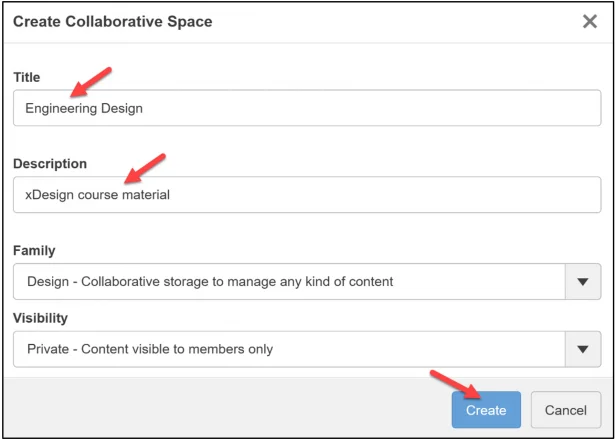Click the Visibility field label
This screenshot has width=615, height=439.
coord(42,318)
